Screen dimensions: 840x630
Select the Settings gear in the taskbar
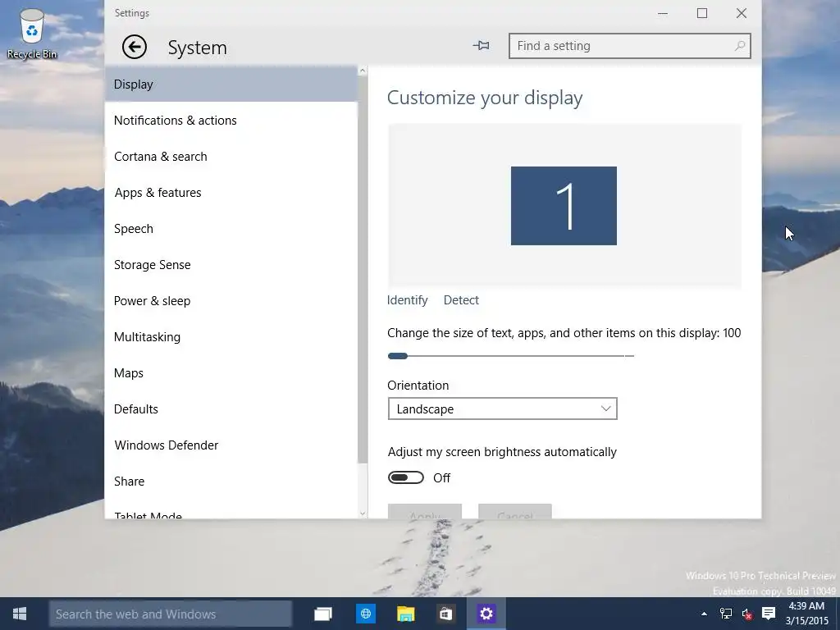pyautogui.click(x=486, y=614)
